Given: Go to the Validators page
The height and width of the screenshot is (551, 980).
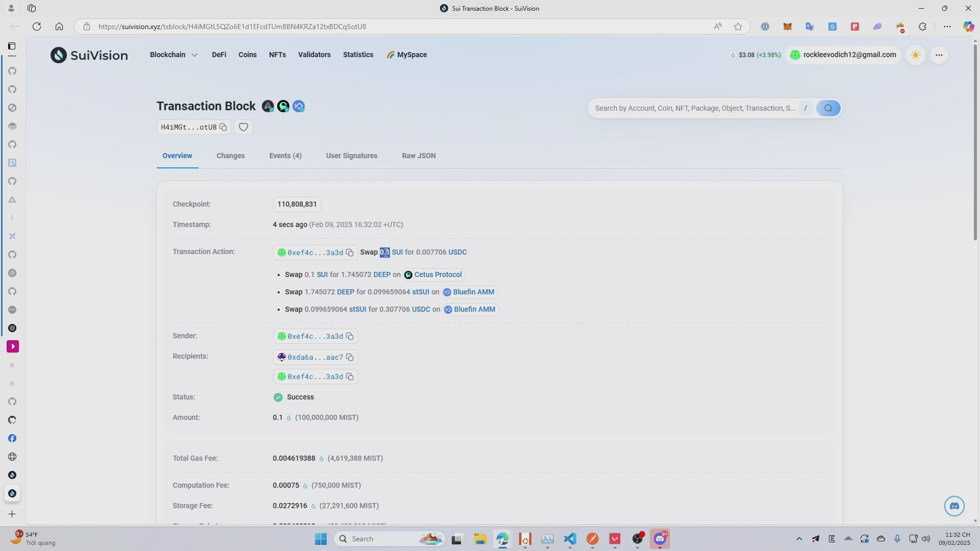Looking at the screenshot, I should point(314,55).
